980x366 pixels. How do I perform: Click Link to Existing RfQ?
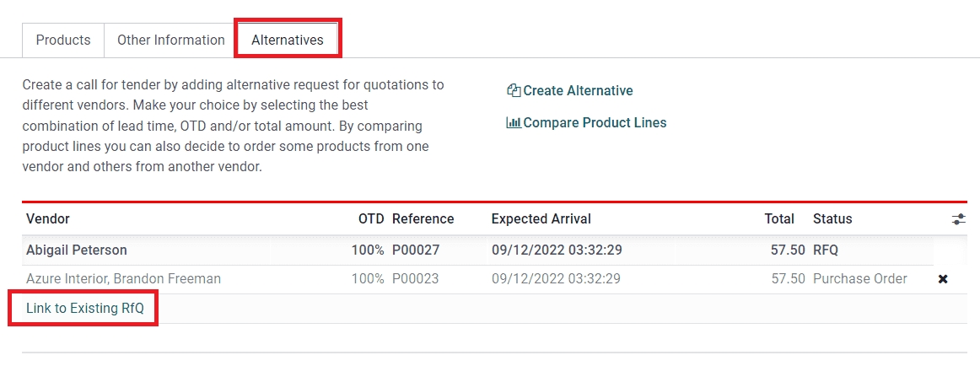84,309
